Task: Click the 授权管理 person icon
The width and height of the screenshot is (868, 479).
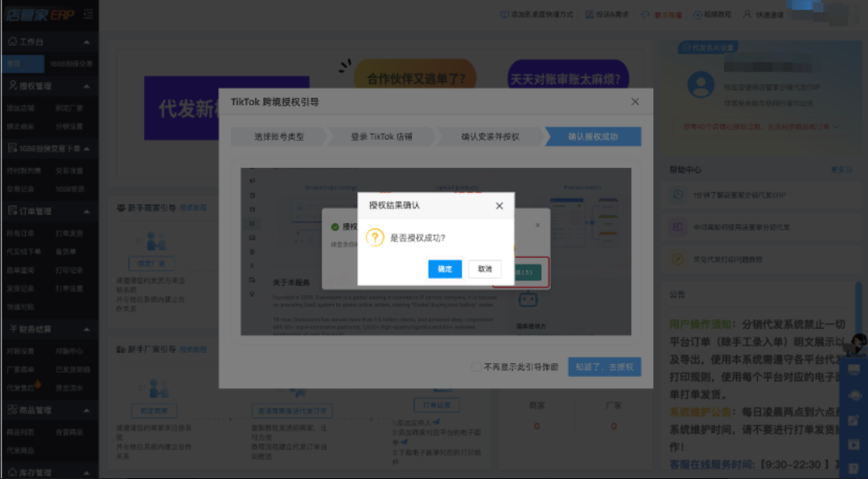Action: pyautogui.click(x=12, y=86)
